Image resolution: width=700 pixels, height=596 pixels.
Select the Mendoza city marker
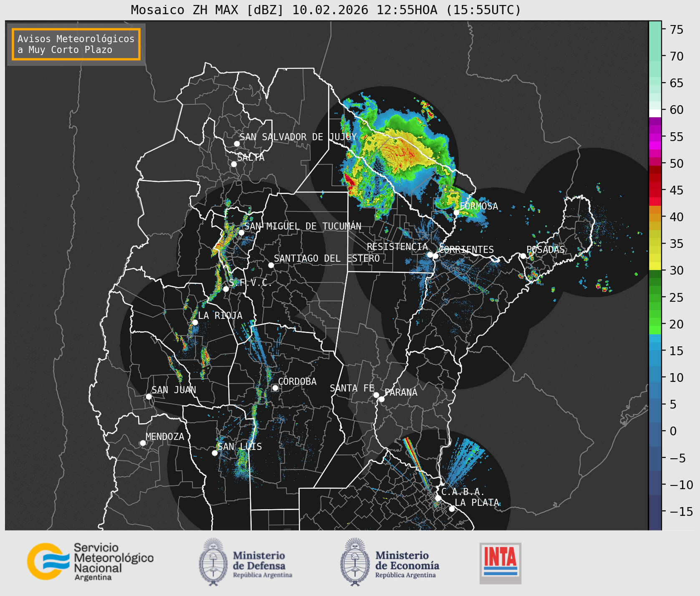point(143,443)
